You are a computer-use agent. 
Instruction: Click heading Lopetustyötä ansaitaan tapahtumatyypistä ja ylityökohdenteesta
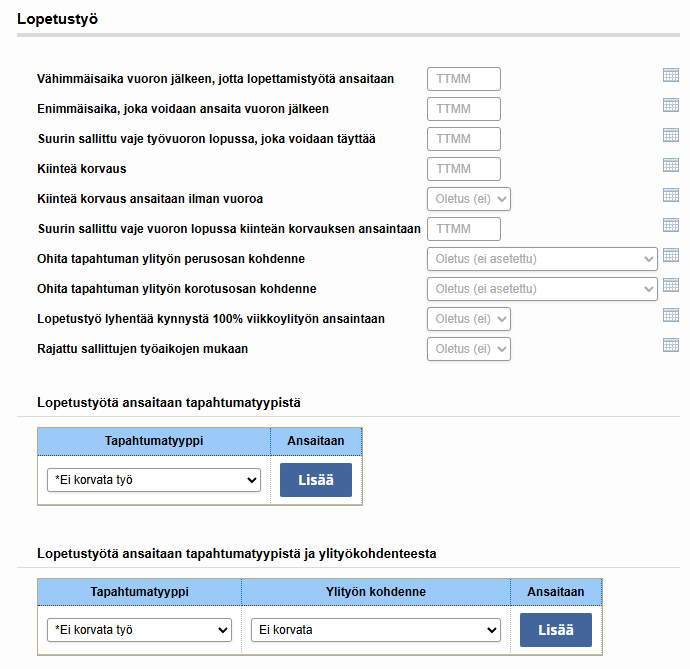click(237, 553)
